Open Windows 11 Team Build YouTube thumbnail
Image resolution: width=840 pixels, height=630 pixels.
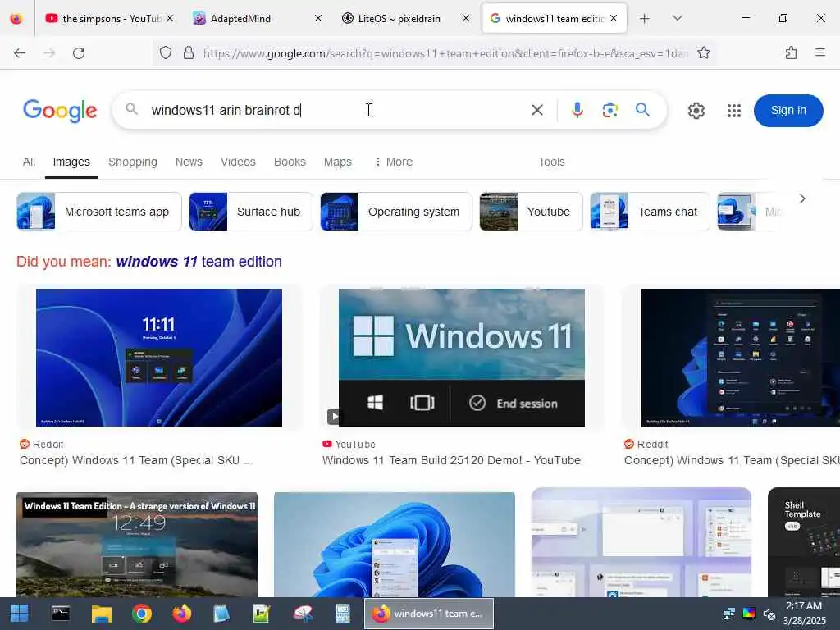(461, 358)
